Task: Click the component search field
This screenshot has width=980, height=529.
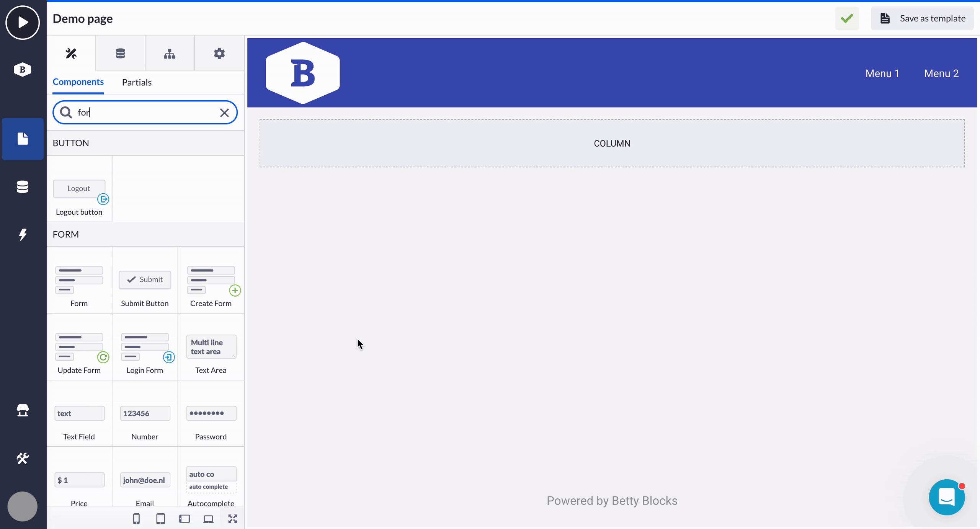Action: tap(145, 113)
